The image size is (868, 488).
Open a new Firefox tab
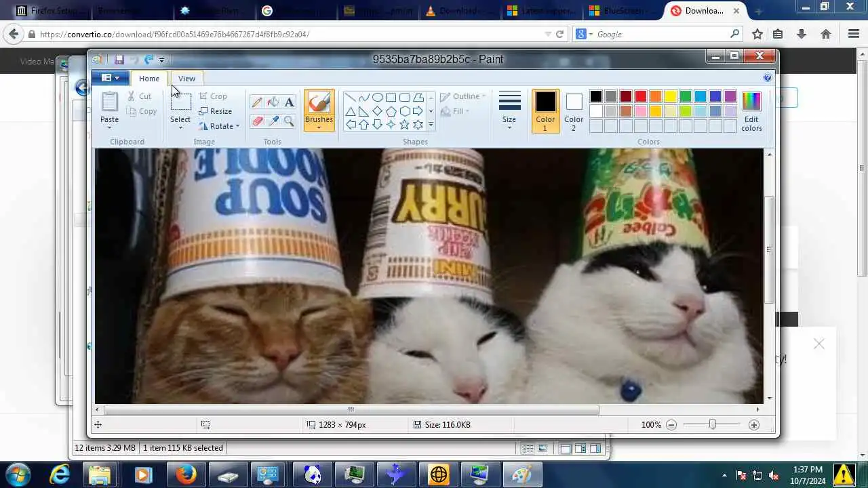point(758,12)
